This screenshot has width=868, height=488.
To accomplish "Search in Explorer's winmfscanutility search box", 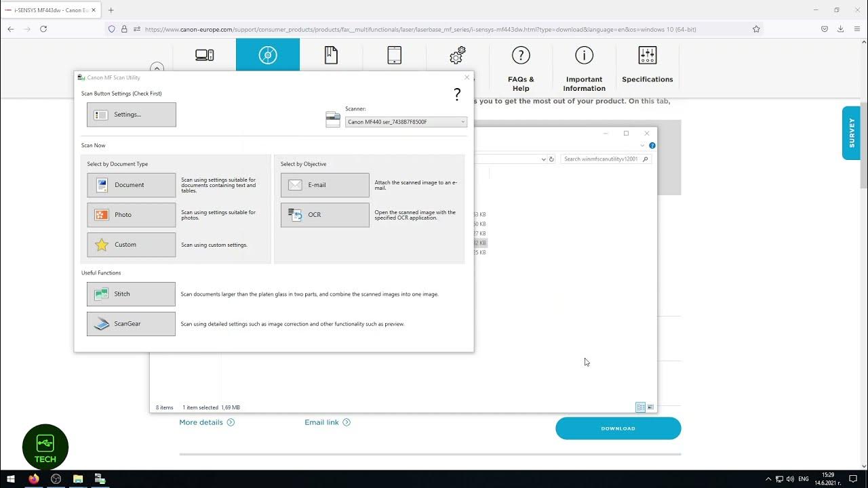I will tap(606, 159).
